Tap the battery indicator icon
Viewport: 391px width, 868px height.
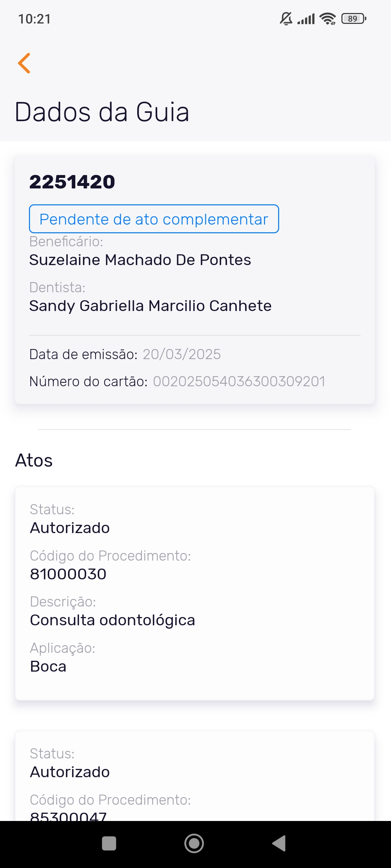point(354,18)
